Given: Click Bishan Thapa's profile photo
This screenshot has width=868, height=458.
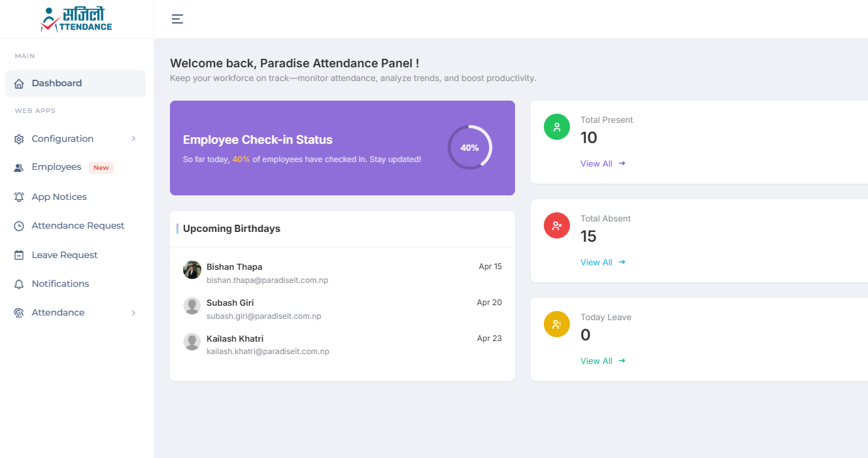Looking at the screenshot, I should pyautogui.click(x=192, y=270).
